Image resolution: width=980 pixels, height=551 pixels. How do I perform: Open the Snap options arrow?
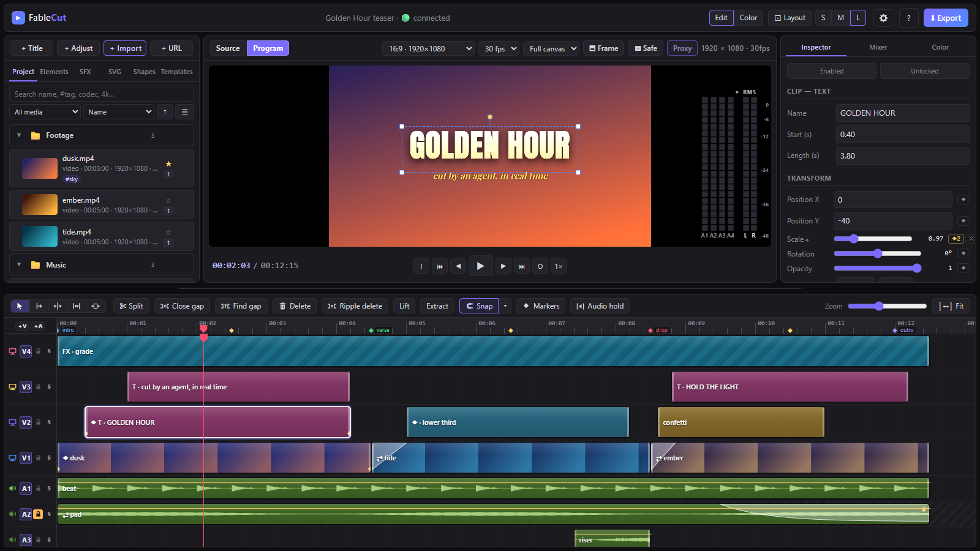pyautogui.click(x=505, y=306)
